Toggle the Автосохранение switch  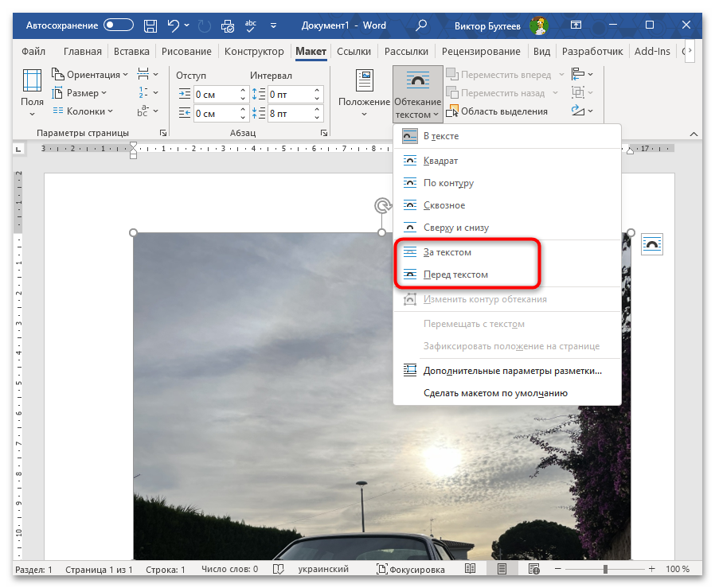(x=119, y=25)
